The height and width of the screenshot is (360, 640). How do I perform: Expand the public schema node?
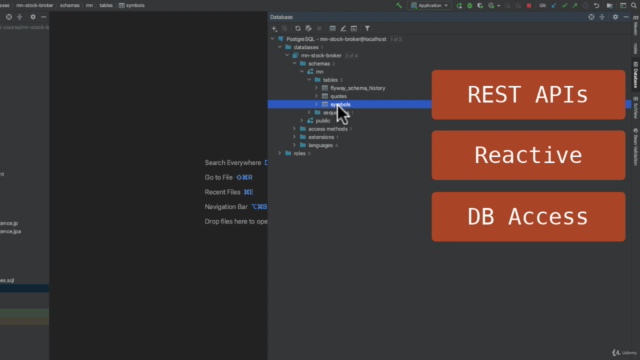(x=302, y=121)
